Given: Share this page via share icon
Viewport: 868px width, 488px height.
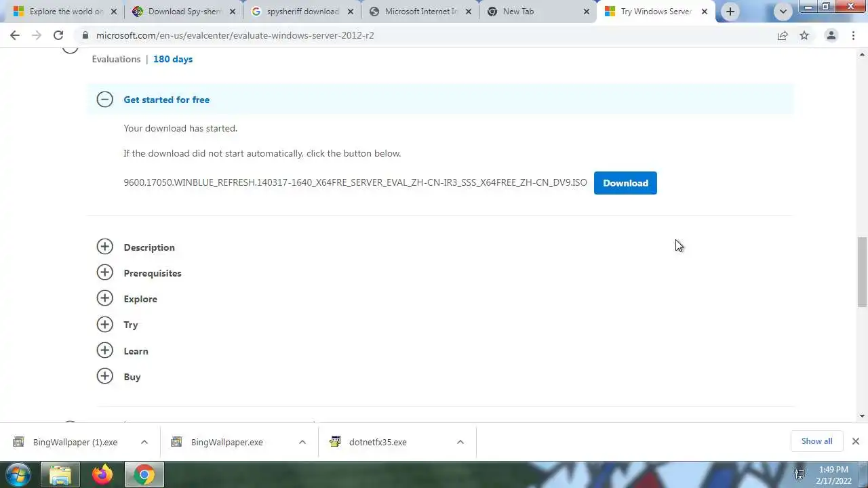Looking at the screenshot, I should coord(783,35).
